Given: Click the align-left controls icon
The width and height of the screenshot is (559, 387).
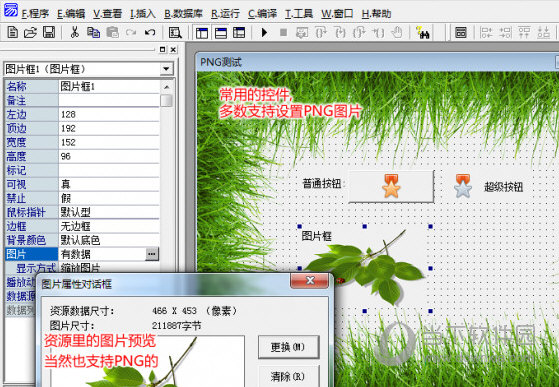Looking at the screenshot, I should 486,33.
